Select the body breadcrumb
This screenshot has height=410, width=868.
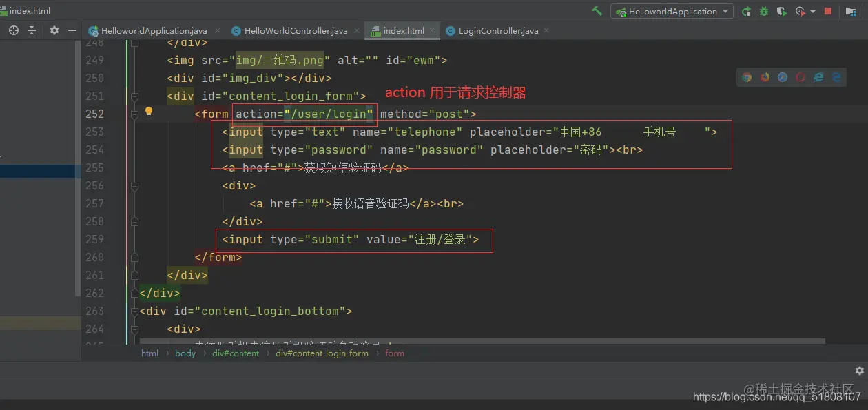click(x=185, y=353)
